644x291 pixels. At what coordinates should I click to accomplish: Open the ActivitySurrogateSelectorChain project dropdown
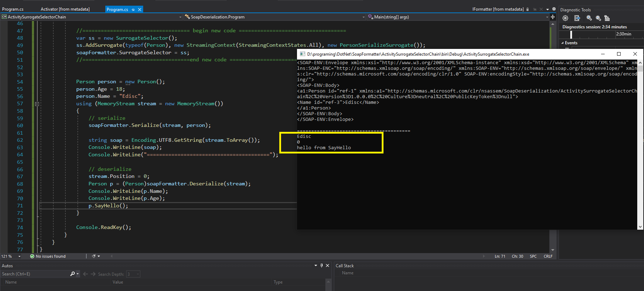180,17
